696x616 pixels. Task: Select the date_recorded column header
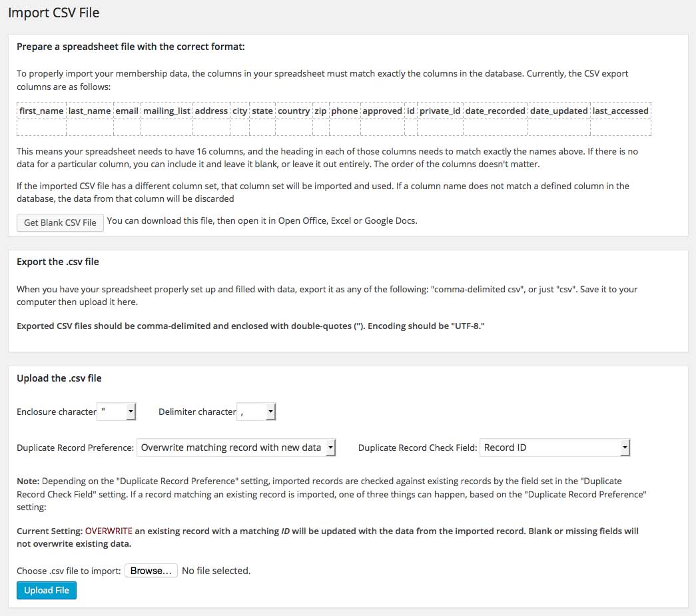click(x=496, y=111)
